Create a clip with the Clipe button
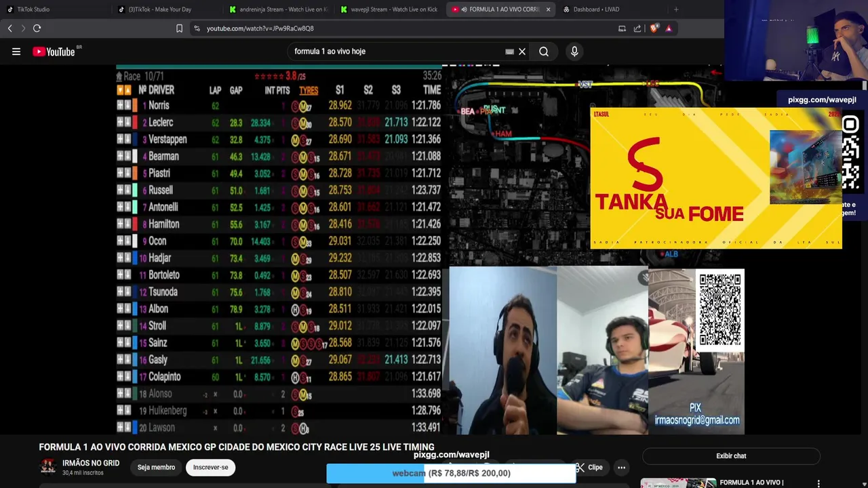Viewport: 868px width, 488px height. (589, 467)
